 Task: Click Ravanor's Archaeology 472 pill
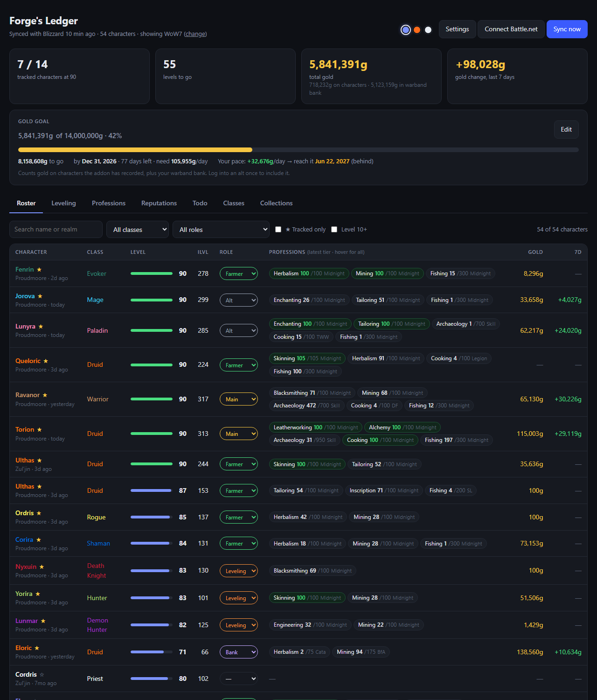coord(306,406)
